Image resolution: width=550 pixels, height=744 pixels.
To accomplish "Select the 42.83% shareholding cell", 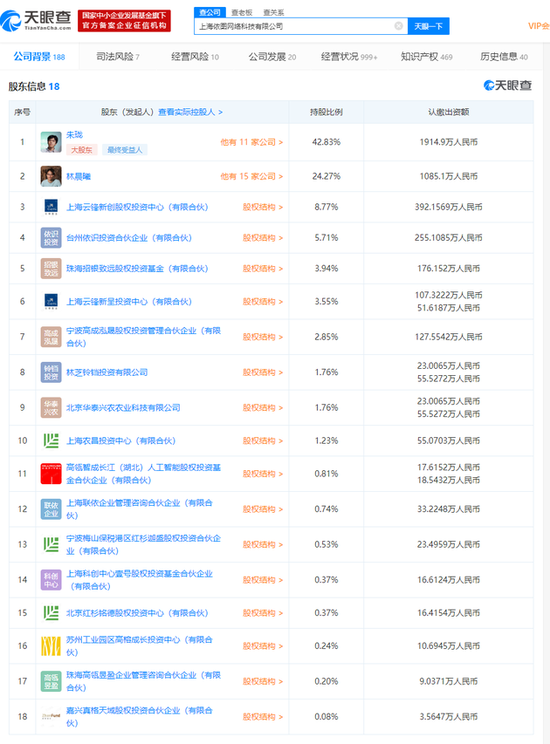I will (x=326, y=142).
